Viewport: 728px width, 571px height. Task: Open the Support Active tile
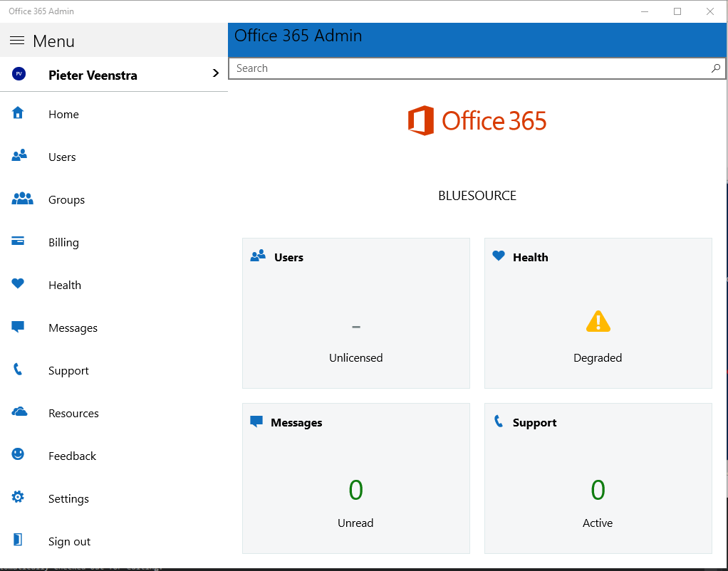pos(598,478)
